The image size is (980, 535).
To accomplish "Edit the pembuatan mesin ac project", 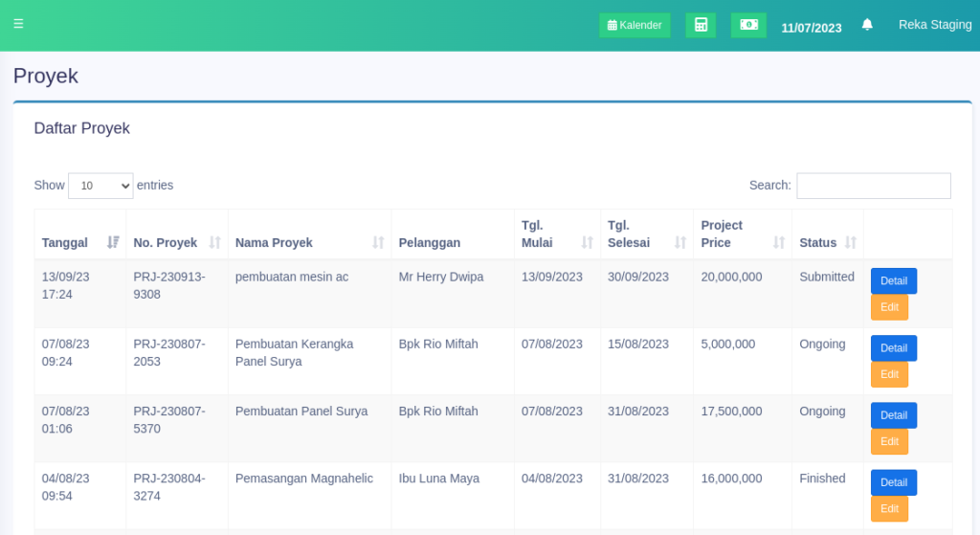I will point(889,307).
